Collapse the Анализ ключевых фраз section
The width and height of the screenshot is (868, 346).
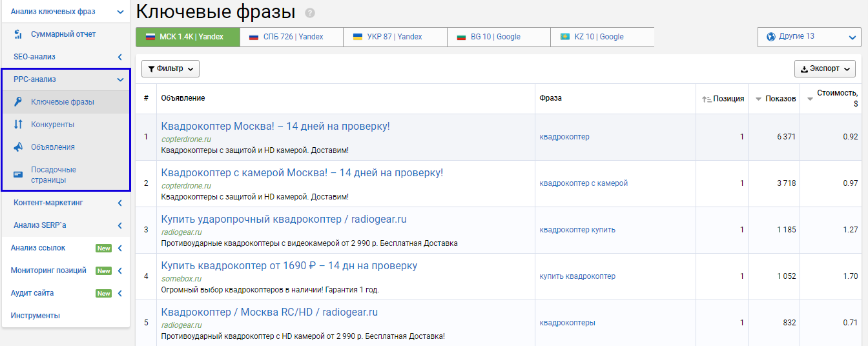[120, 12]
